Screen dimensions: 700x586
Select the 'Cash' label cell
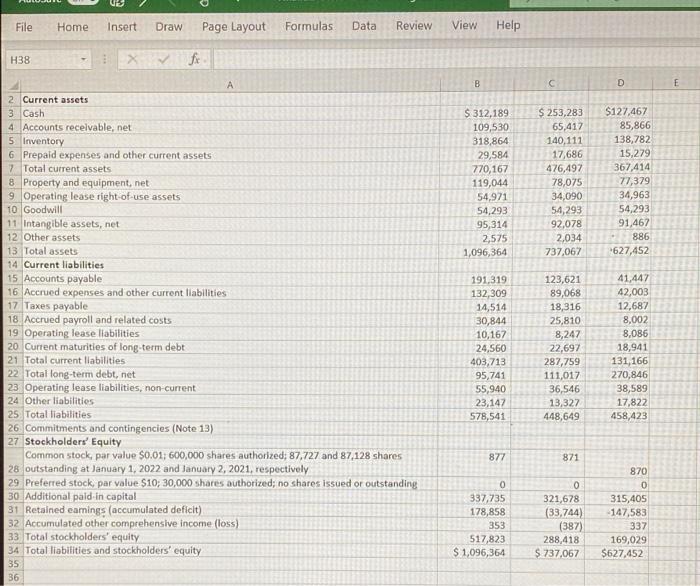(x=230, y=113)
